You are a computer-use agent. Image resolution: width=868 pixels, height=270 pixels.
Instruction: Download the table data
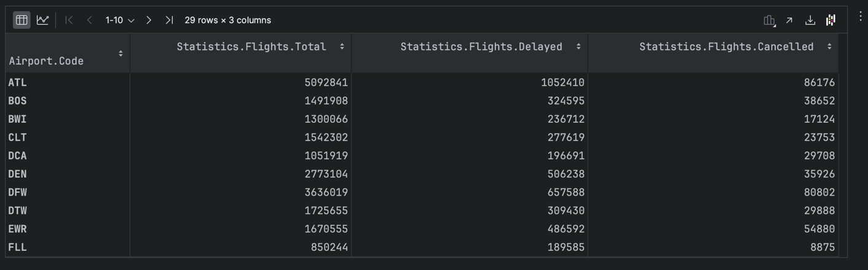point(810,20)
